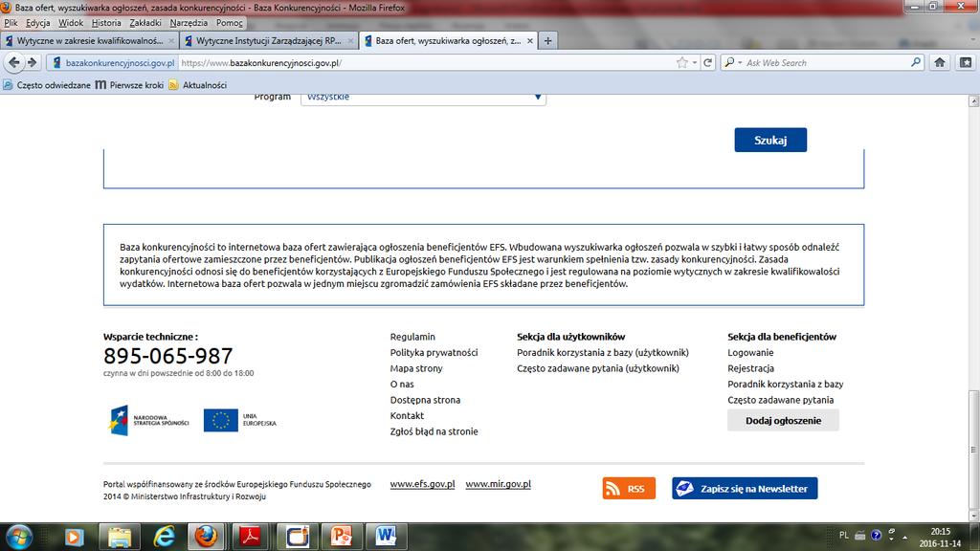The height and width of the screenshot is (551, 980).
Task: Show hidden tray icons with the arrow
Action: point(905,537)
